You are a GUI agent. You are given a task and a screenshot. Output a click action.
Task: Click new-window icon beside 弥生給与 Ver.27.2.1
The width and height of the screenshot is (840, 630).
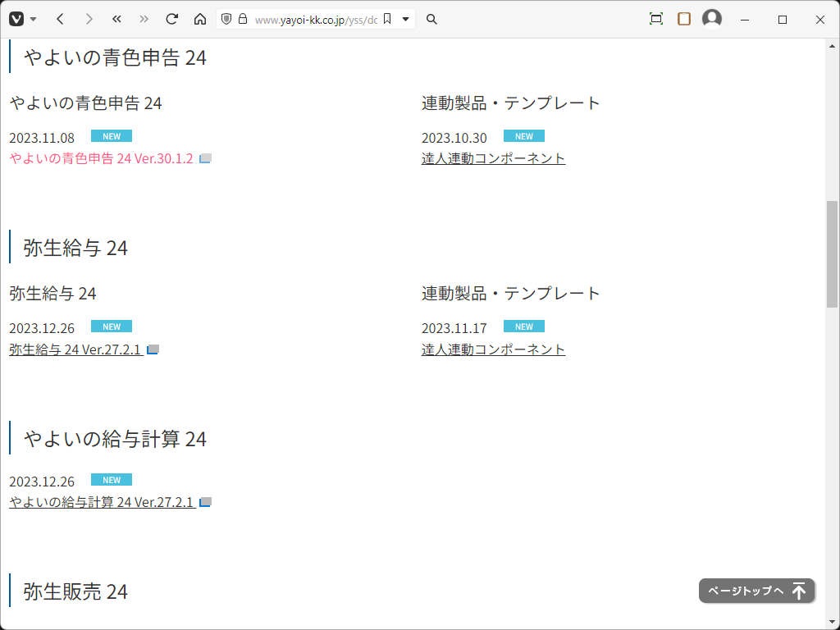[x=153, y=349]
